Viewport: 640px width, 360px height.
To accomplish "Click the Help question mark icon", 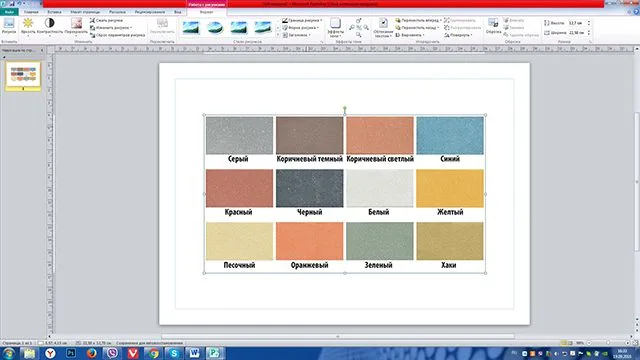I will point(636,12).
